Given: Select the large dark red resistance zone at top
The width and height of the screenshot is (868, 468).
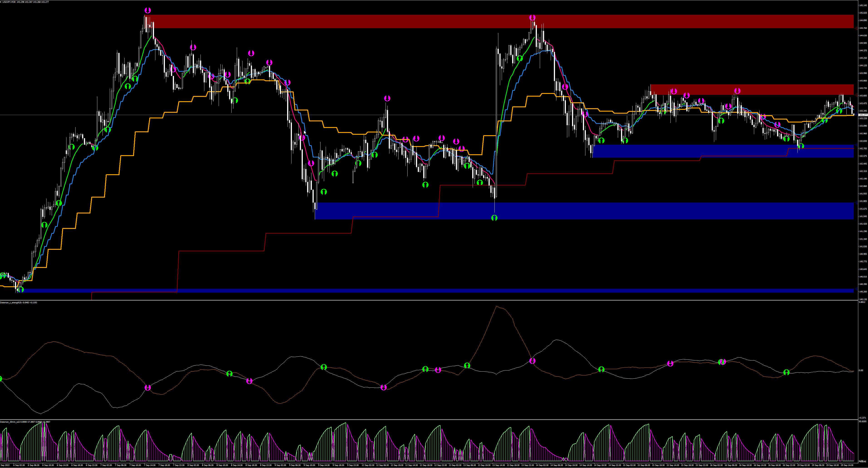Looking at the screenshot, I should pyautogui.click(x=337, y=21).
